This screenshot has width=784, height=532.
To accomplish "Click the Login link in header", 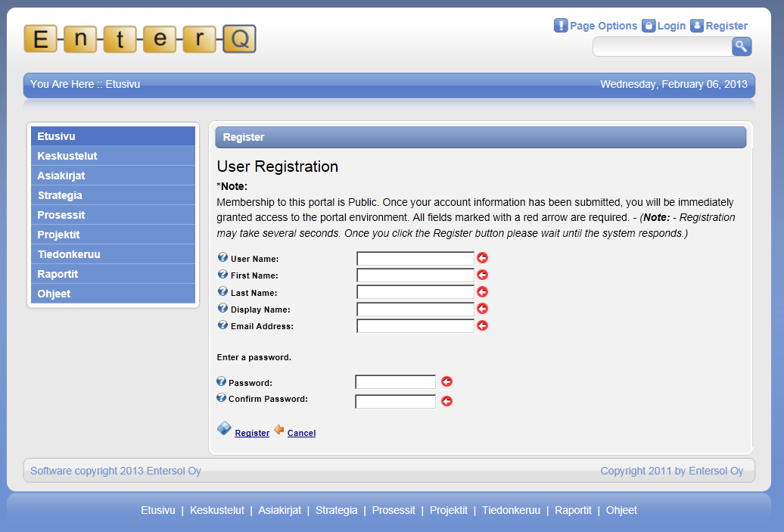I will tap(671, 26).
